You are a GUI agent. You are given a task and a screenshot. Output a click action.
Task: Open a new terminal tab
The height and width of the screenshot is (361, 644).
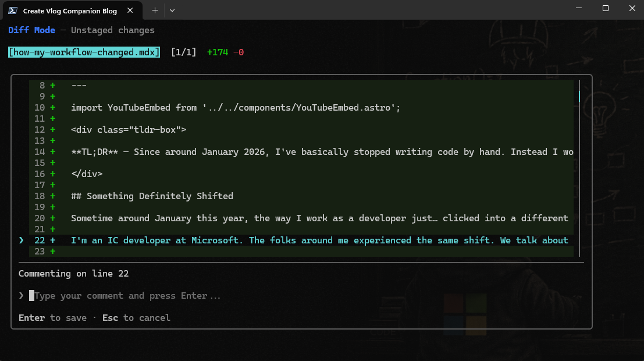pos(155,10)
